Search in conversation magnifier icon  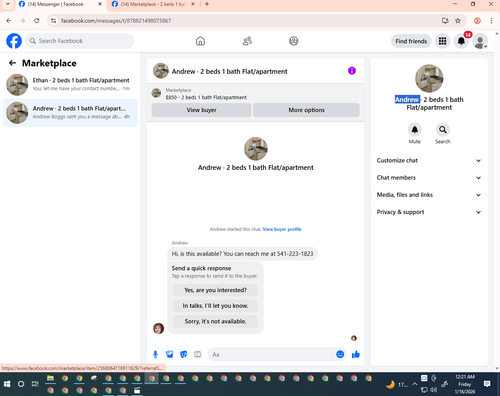[x=443, y=130]
